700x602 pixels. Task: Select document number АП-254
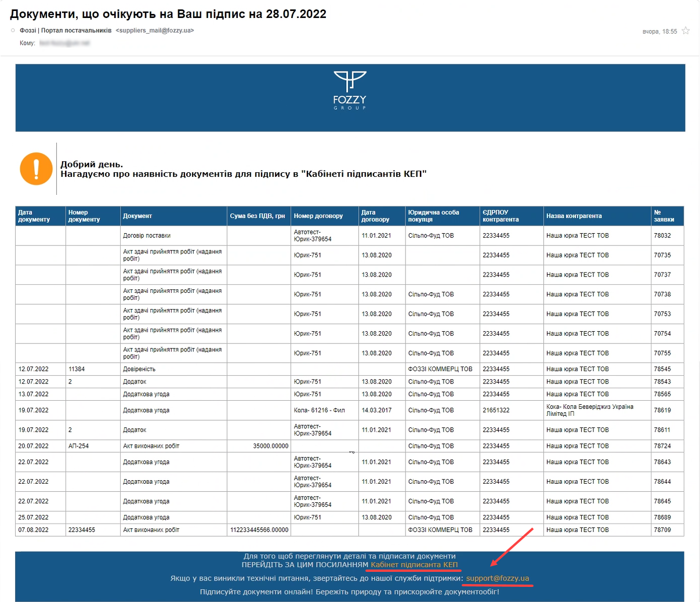79,446
